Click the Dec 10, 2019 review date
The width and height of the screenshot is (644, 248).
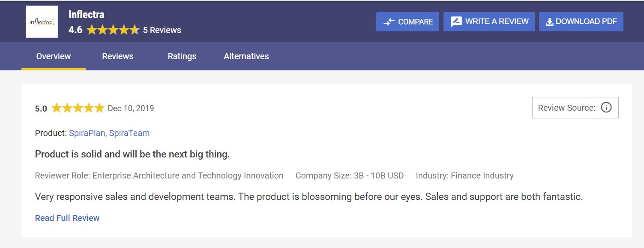(131, 108)
